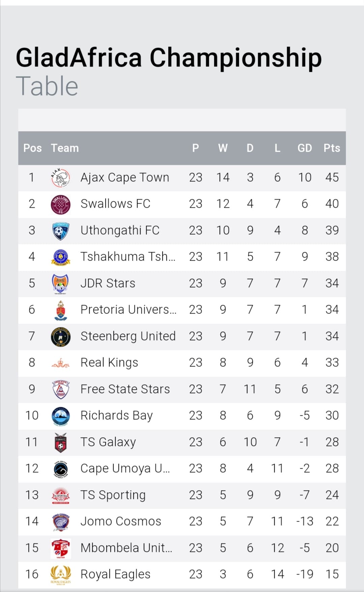364x592 pixels.
Task: Select the Free State Stars shield logo
Action: (61, 389)
